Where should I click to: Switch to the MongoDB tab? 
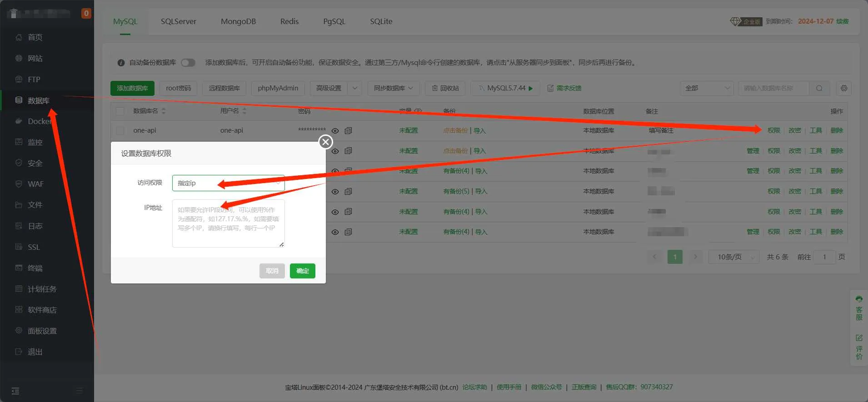coord(238,21)
